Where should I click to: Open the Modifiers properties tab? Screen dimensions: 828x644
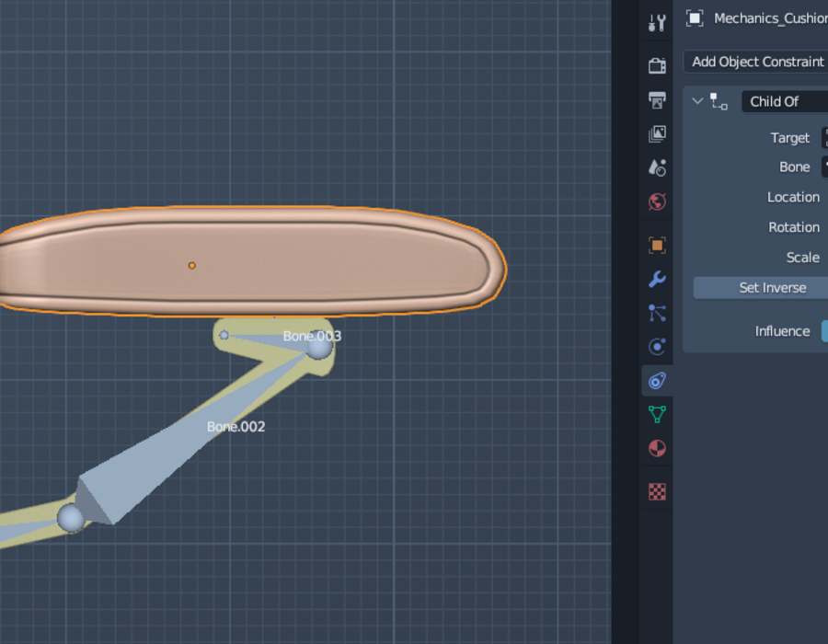pos(657,279)
